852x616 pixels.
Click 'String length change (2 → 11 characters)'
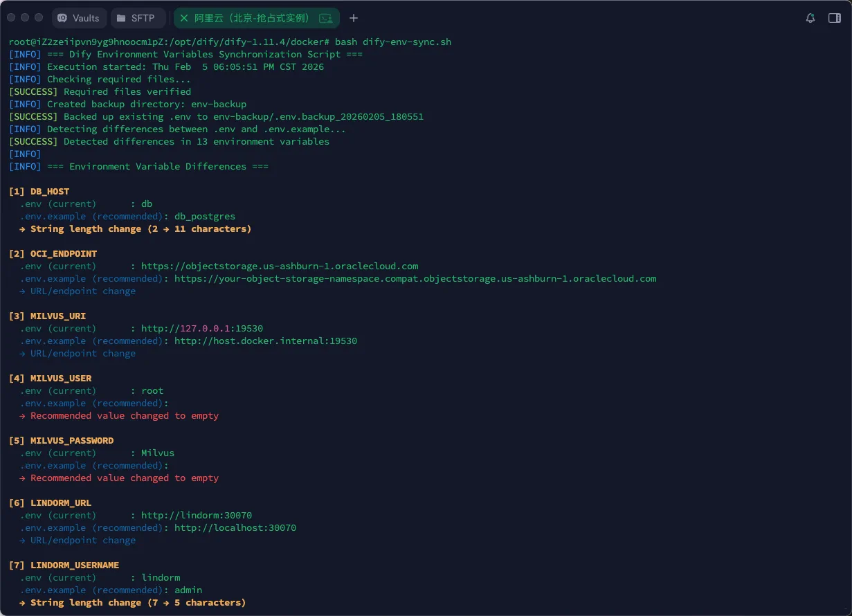[141, 228]
